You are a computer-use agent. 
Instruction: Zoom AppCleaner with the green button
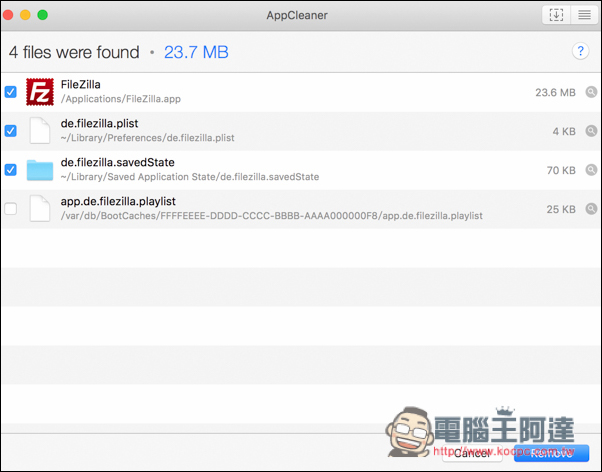point(43,15)
